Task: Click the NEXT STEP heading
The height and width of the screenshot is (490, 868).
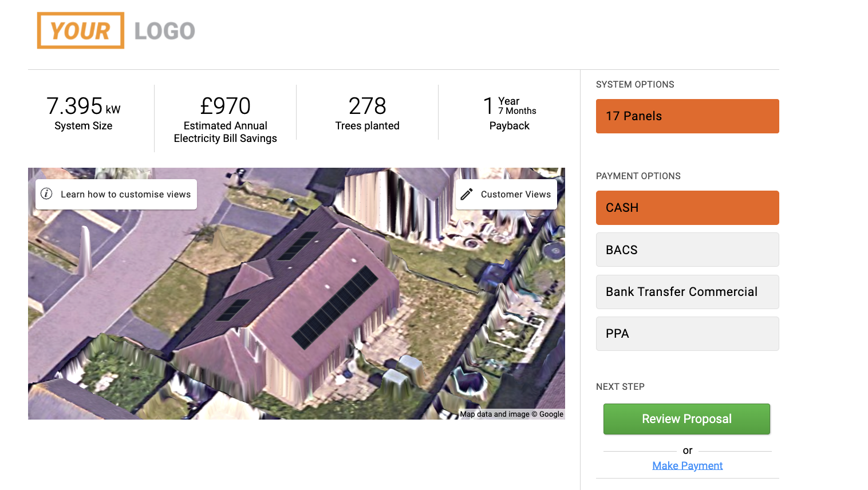Action: point(620,387)
